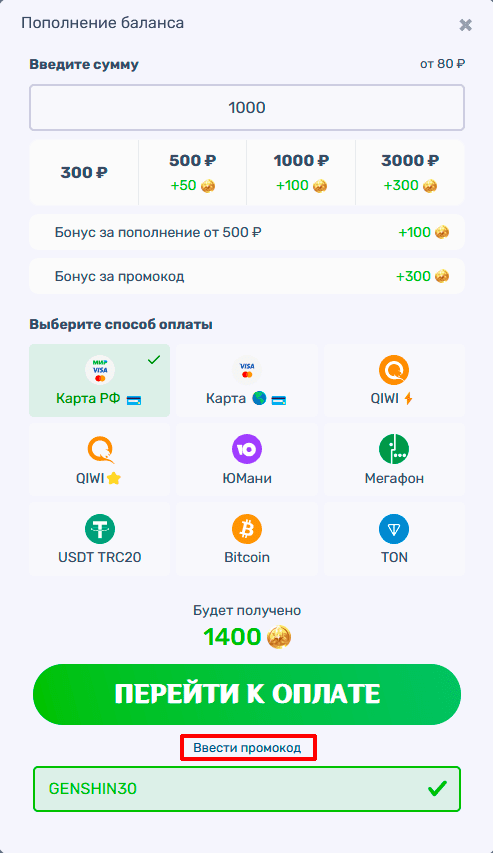Click the GENSHIN30 promo code field
This screenshot has height=853, width=493.
[247, 789]
